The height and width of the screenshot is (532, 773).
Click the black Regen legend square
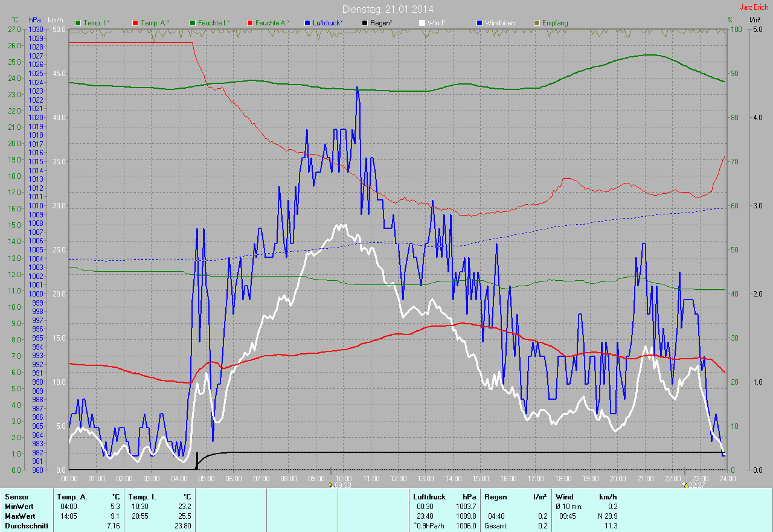tap(364, 23)
